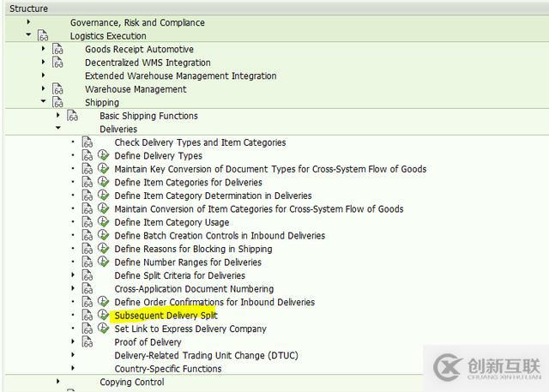This screenshot has width=549, height=392.
Task: Select Define Batch Creation Controls in Inbound Deliveries
Action: pyautogui.click(x=220, y=236)
